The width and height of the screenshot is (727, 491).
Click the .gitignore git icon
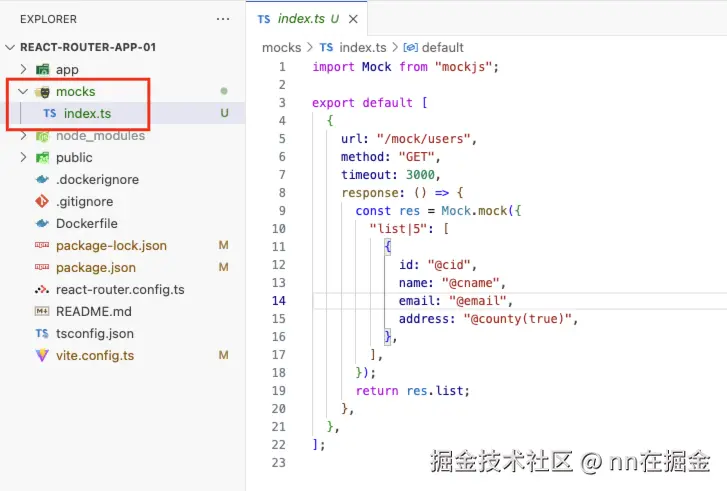click(x=42, y=201)
